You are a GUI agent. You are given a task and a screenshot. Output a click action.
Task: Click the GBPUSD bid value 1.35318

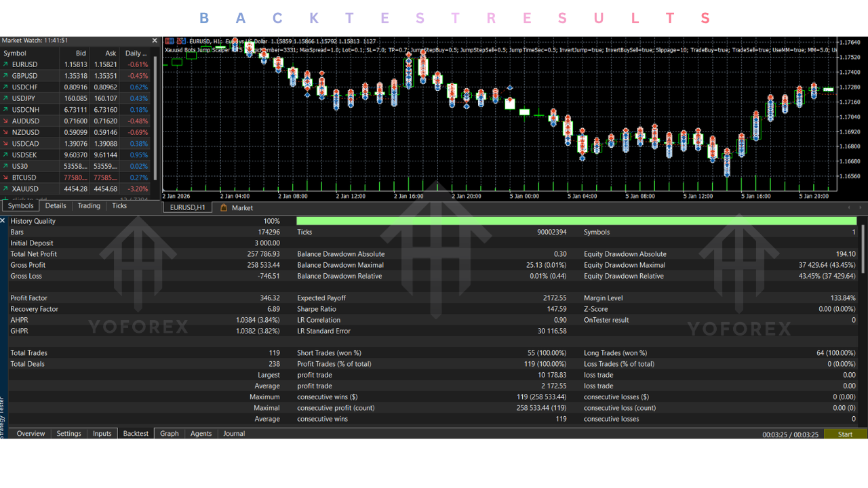click(75, 76)
